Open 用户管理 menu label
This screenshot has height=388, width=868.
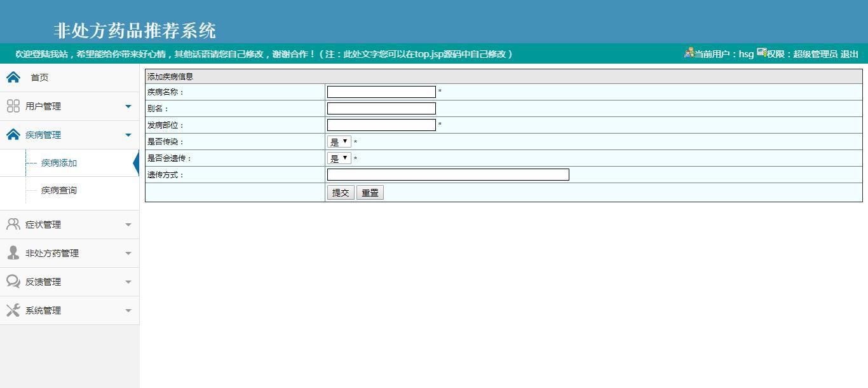pyautogui.click(x=43, y=106)
